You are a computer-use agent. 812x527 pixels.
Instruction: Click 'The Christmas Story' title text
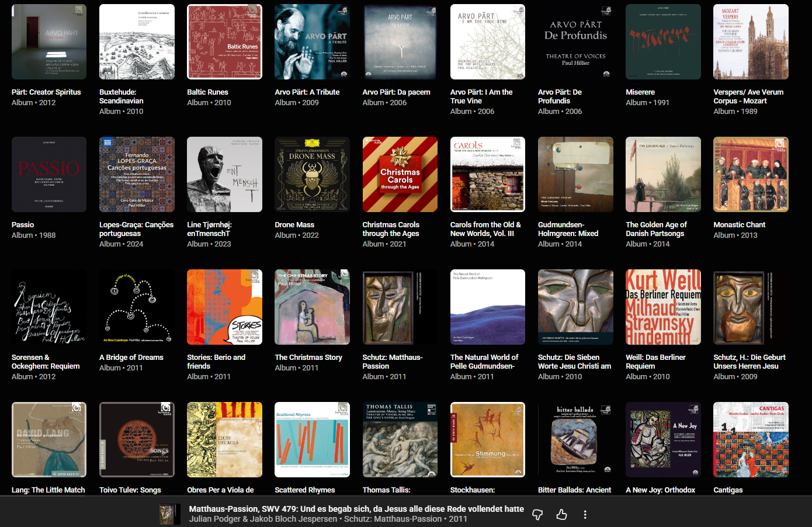point(308,358)
